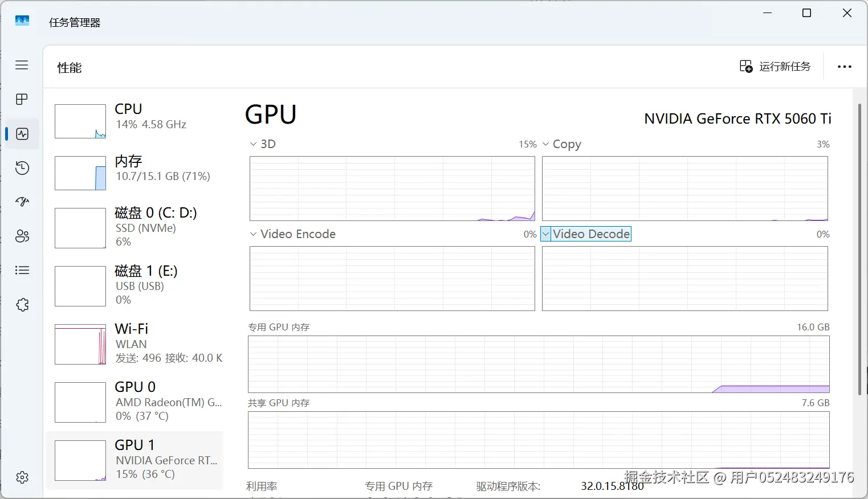The image size is (868, 499).
Task: Click the Task Manager app icon
Action: coord(22,21)
